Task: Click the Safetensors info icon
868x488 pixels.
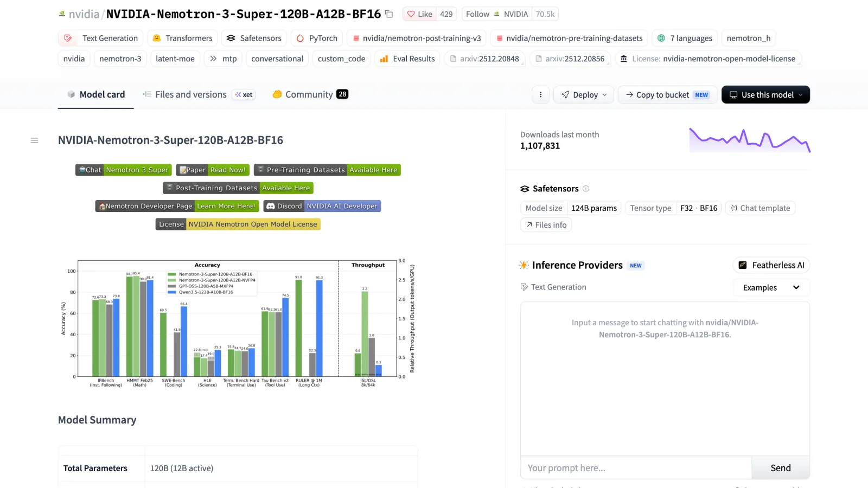Action: click(586, 189)
